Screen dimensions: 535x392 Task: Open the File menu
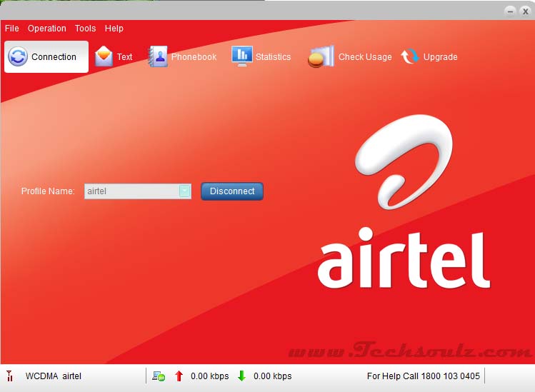coord(12,29)
